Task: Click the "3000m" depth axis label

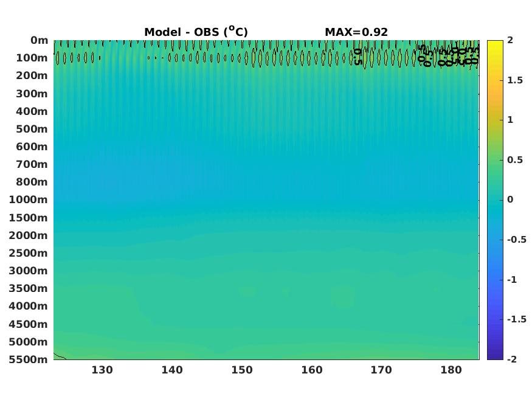Action: click(29, 271)
